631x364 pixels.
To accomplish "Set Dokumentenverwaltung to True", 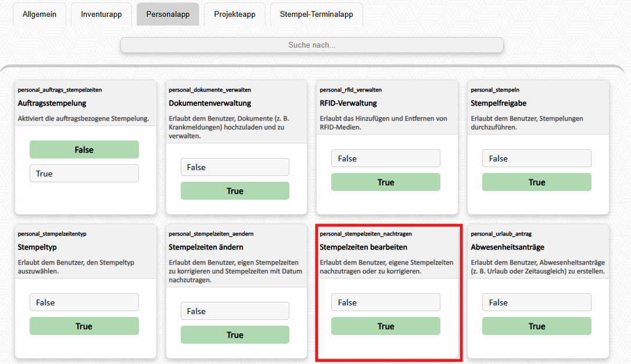I will 235,190.
